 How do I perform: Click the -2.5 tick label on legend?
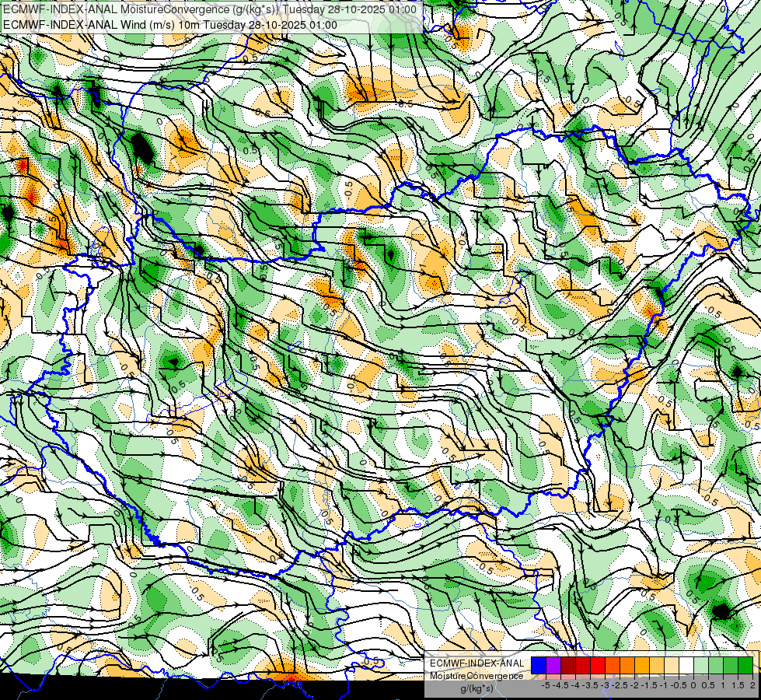click(621, 685)
